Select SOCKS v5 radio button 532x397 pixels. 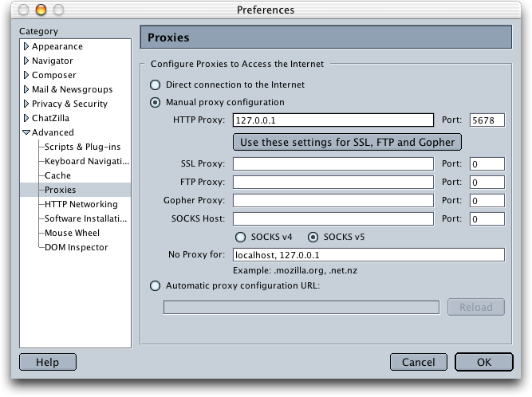coord(313,237)
